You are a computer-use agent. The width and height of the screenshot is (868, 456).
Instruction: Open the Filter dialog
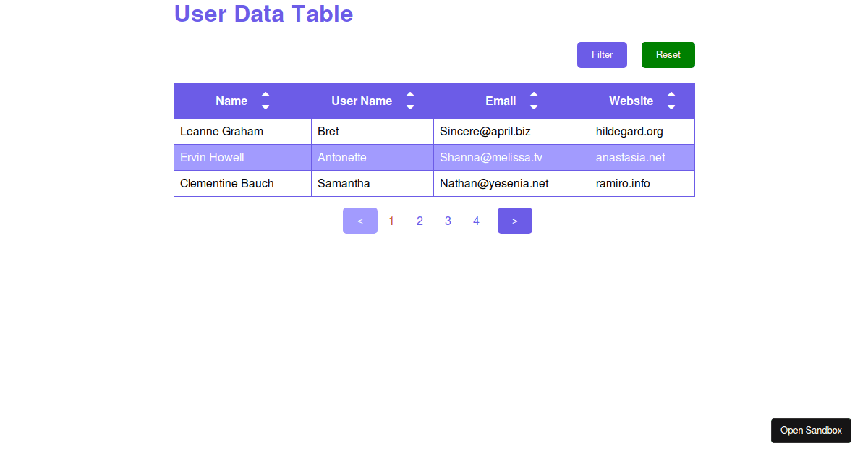[602, 54]
